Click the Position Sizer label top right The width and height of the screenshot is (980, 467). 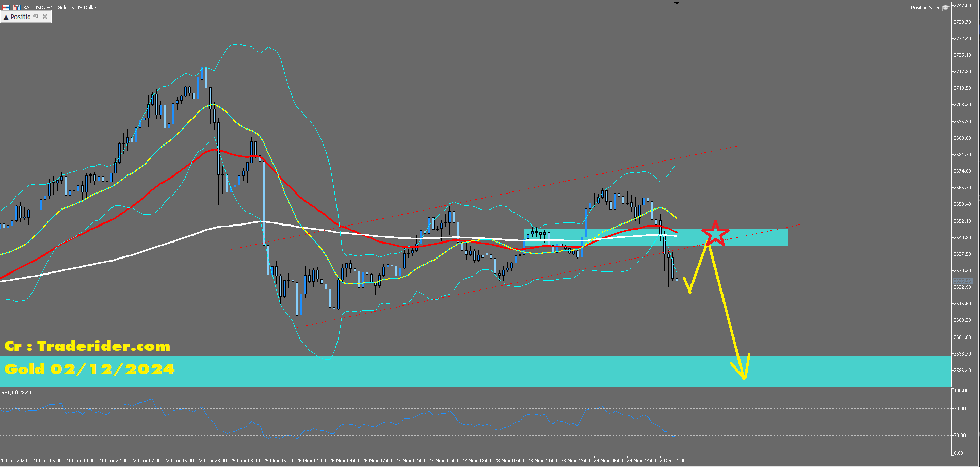tap(925, 8)
